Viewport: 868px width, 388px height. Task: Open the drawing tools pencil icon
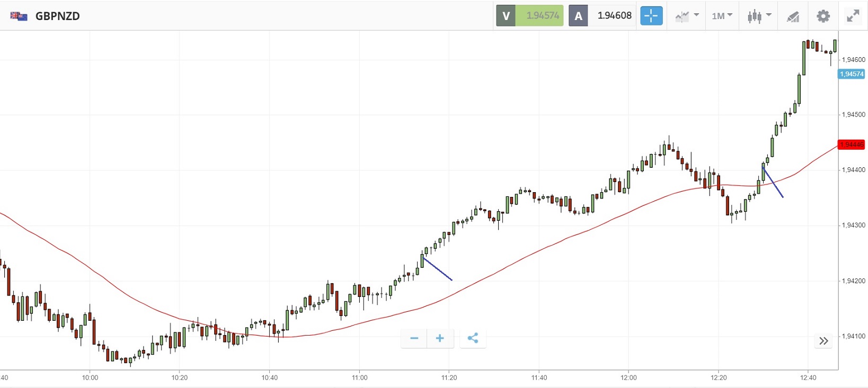793,16
